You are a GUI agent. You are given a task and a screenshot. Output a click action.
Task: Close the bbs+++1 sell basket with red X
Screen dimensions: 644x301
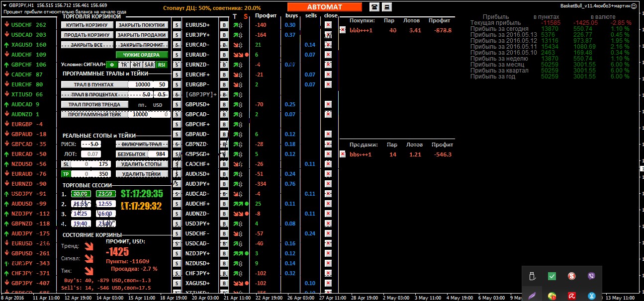[342, 154]
